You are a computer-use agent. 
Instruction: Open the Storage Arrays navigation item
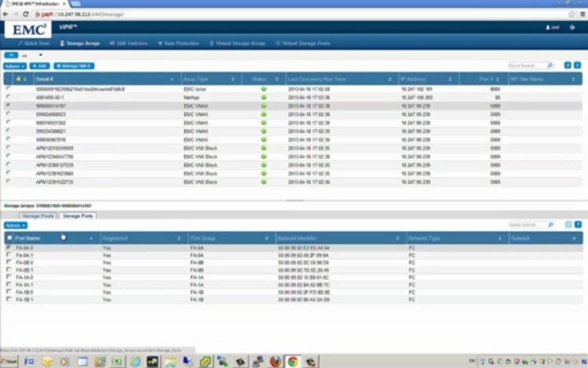pos(80,43)
